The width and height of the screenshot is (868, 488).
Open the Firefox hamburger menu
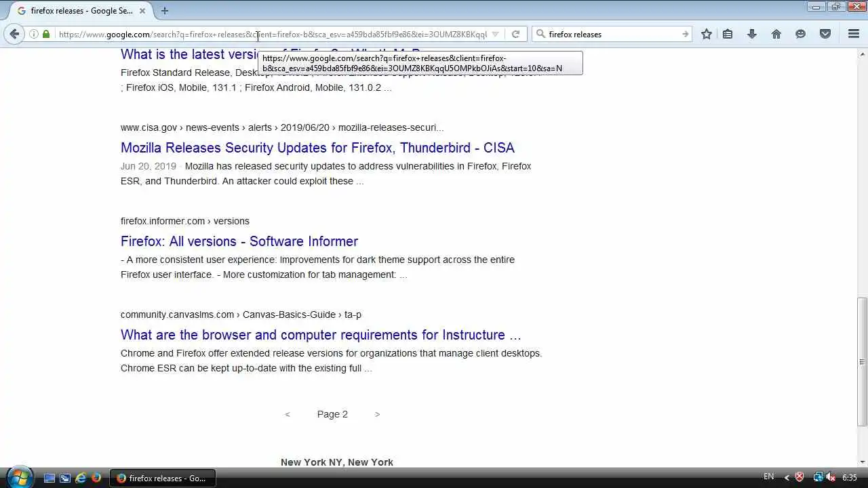click(x=854, y=34)
